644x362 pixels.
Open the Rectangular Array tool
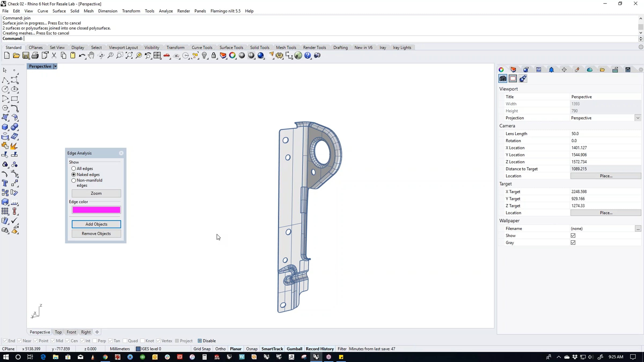click(x=5, y=211)
